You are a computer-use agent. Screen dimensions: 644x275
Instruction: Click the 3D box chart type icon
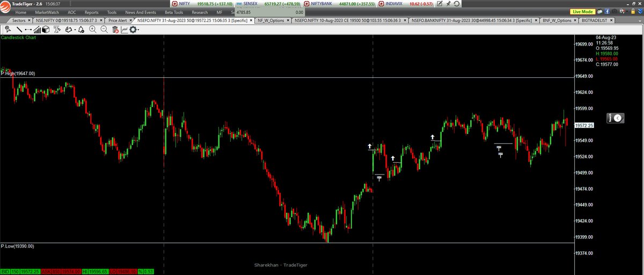pyautogui.click(x=46, y=30)
